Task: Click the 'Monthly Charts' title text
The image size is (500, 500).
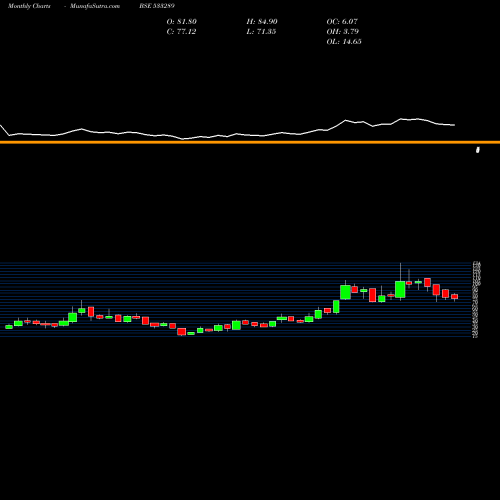Action: pyautogui.click(x=29, y=6)
